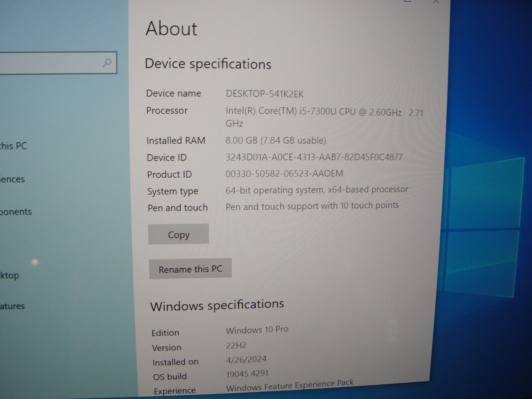Click the About page heading
The width and height of the screenshot is (532, 399).
(x=172, y=28)
